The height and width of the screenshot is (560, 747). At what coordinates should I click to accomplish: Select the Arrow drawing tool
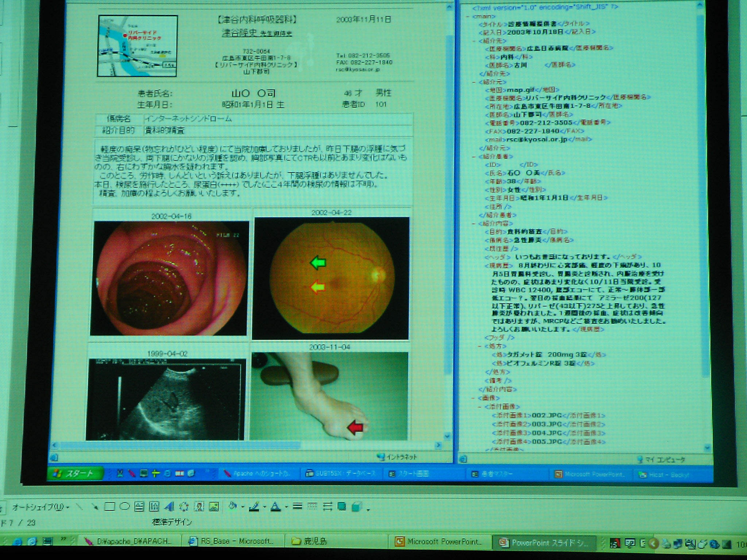[94, 506]
